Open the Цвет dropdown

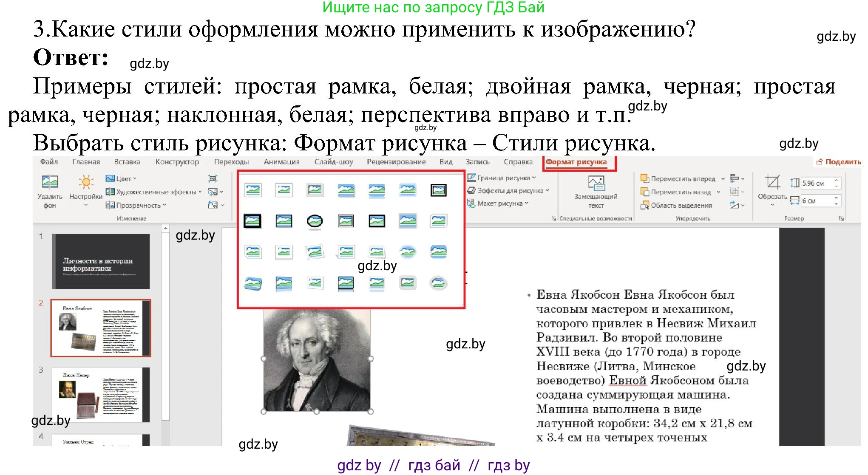[123, 178]
